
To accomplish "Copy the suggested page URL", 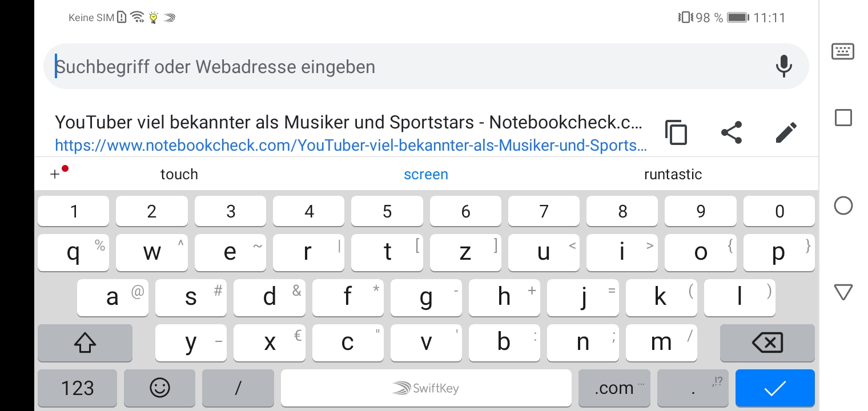I will coord(676,132).
